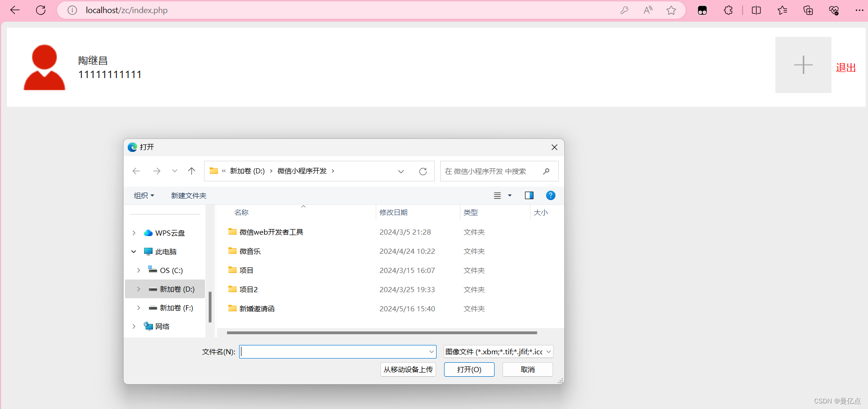The width and height of the screenshot is (868, 409).
Task: Click the 退出 logout link
Action: [x=846, y=68]
